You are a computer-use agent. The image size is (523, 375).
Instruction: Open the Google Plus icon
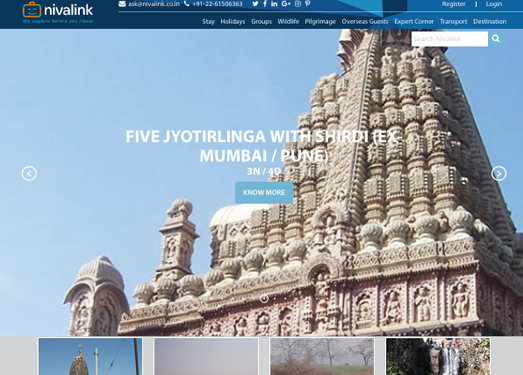click(286, 4)
